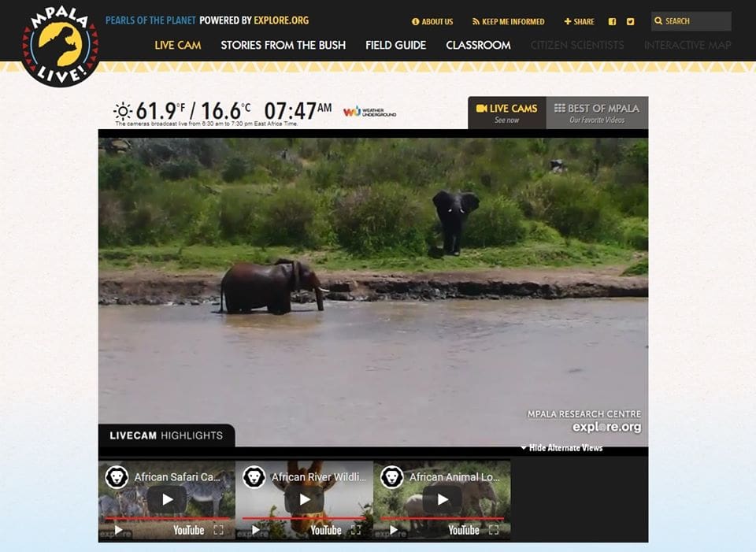This screenshot has height=552, width=756.
Task: Click the 61.9°F / 16.6°C temperature reading
Action: coord(193,111)
